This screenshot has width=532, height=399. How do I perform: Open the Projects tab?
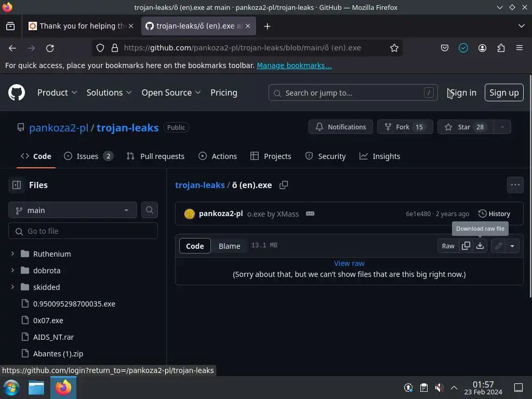tap(271, 156)
